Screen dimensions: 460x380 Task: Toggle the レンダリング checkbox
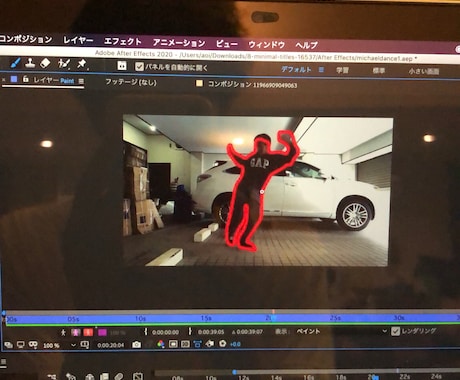click(395, 331)
